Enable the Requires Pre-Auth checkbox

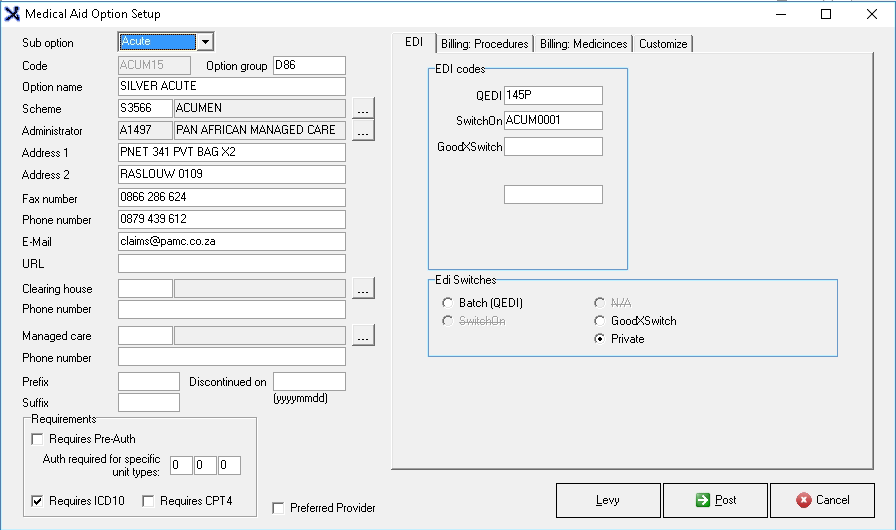pyautogui.click(x=39, y=438)
